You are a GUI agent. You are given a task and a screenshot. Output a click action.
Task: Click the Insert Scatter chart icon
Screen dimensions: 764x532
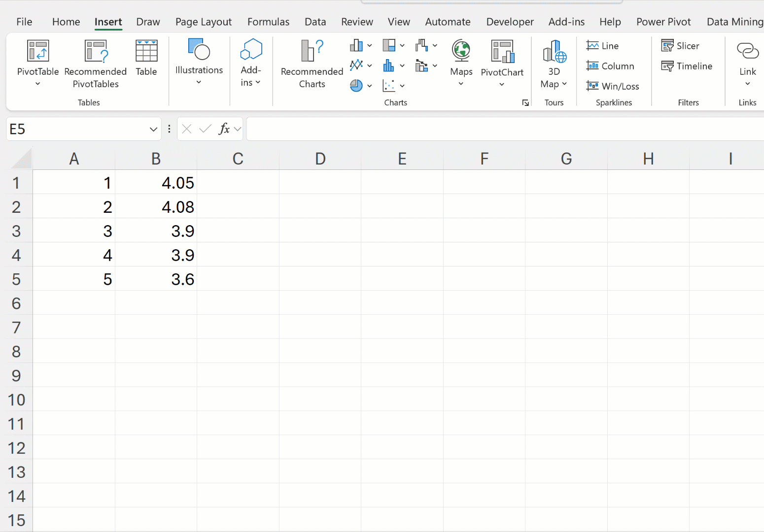coord(389,86)
